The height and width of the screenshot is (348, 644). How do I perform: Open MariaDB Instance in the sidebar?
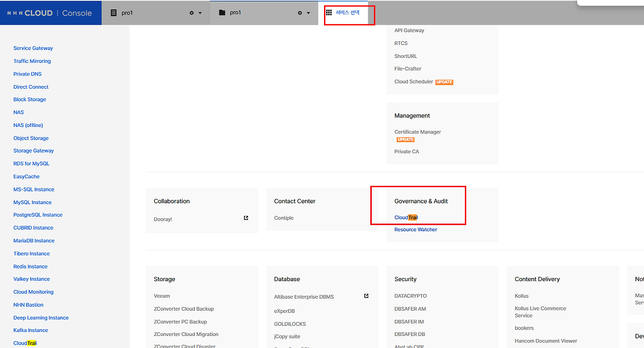point(34,241)
